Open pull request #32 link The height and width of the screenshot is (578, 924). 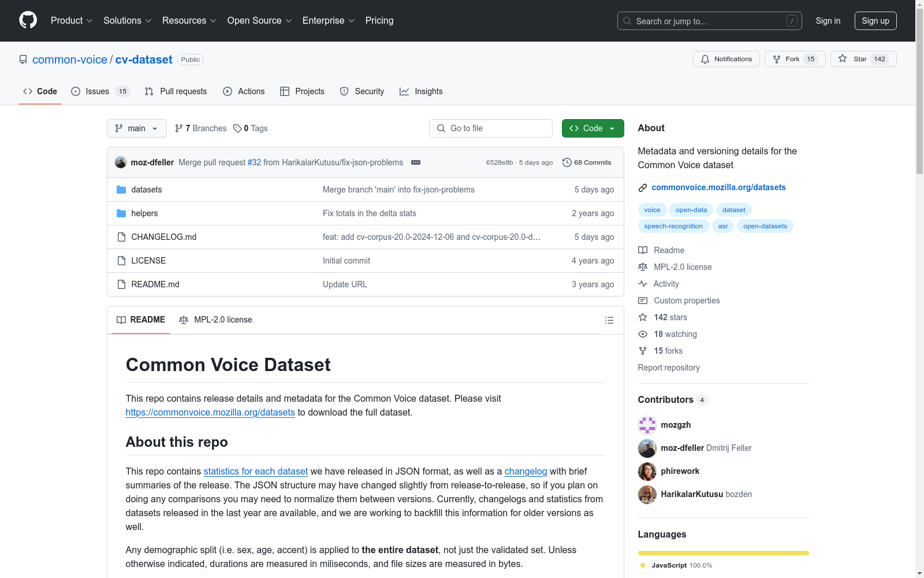tap(254, 162)
